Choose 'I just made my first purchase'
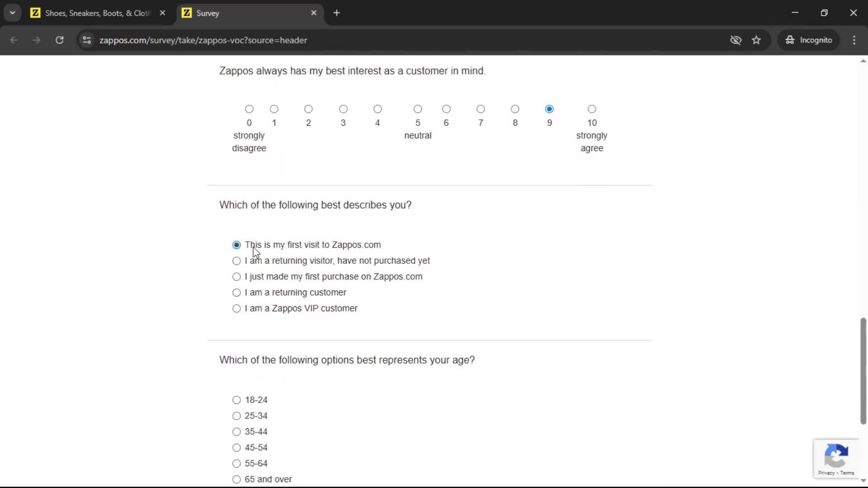The width and height of the screenshot is (868, 488). tap(236, 277)
